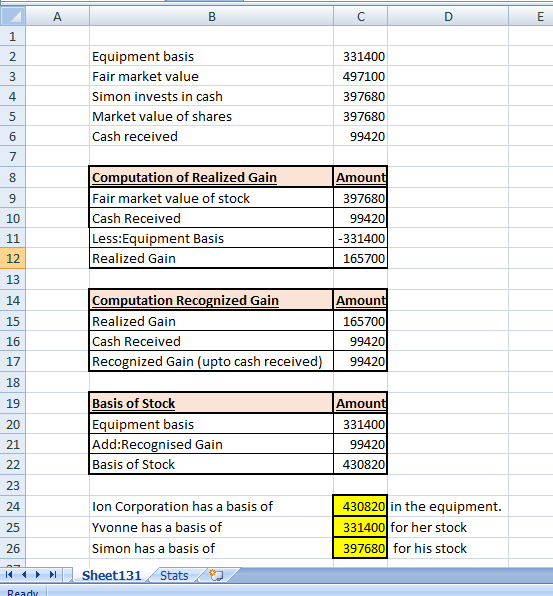553x596 pixels.
Task: Click yellow highlighted 331400 cell
Action: (x=360, y=527)
